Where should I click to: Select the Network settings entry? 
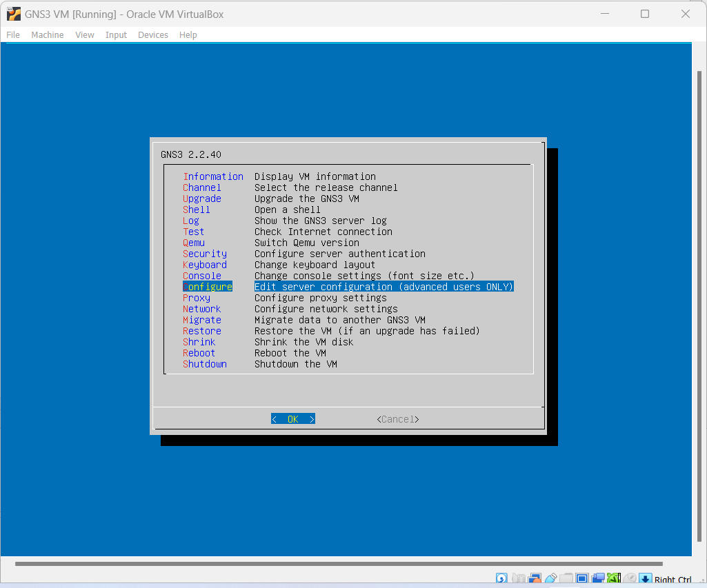[x=290, y=309]
